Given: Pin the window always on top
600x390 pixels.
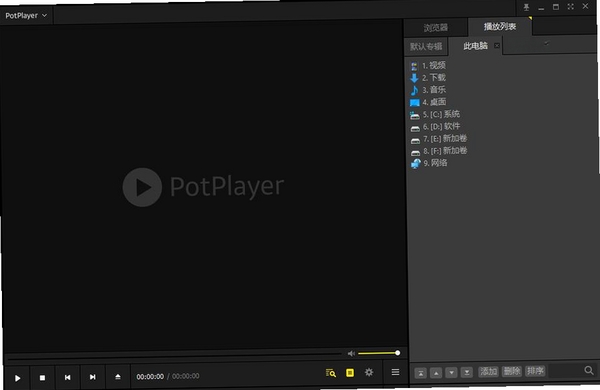Looking at the screenshot, I should [x=527, y=7].
